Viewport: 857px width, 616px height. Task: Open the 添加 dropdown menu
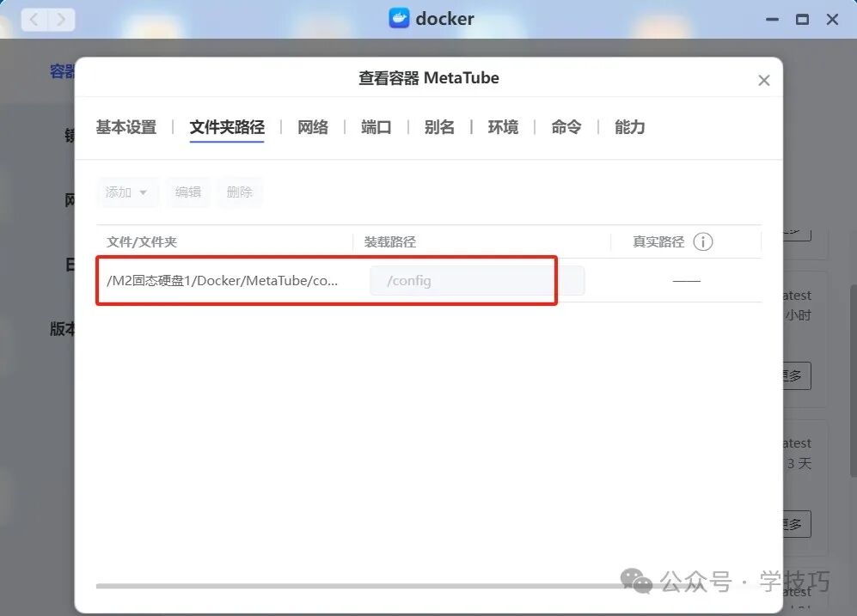127,192
